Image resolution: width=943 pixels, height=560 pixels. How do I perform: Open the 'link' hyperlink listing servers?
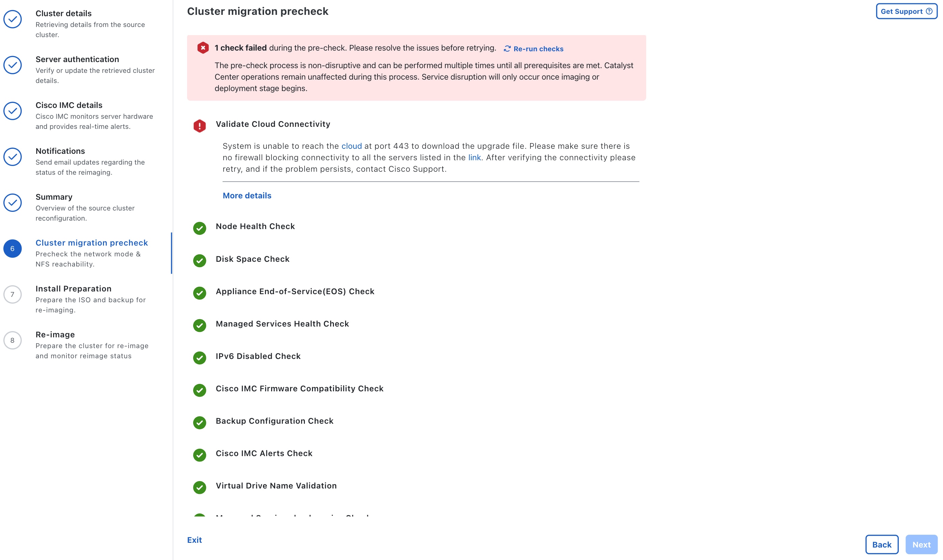[x=474, y=157]
